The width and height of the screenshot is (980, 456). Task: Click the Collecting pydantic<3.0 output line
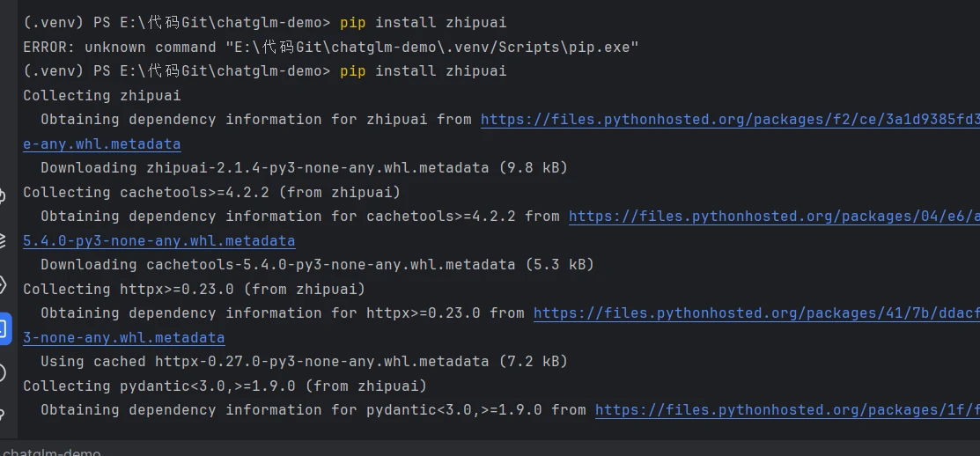[225, 386]
